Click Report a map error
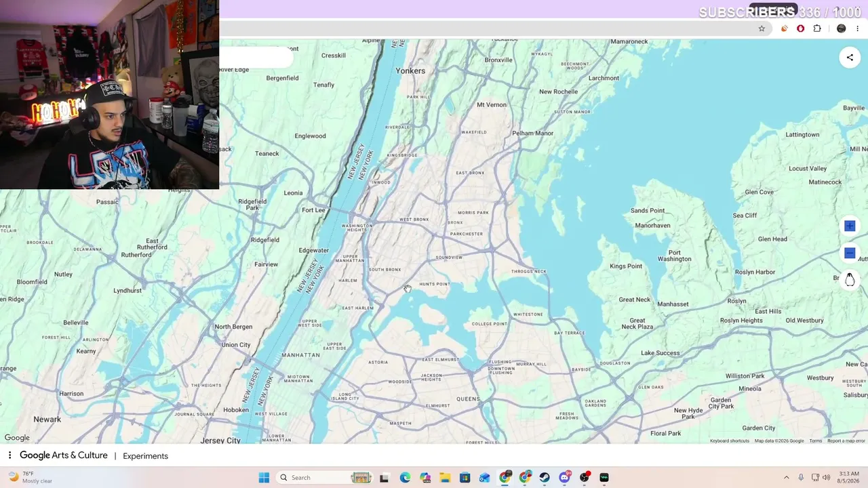This screenshot has width=868, height=488. (846, 441)
